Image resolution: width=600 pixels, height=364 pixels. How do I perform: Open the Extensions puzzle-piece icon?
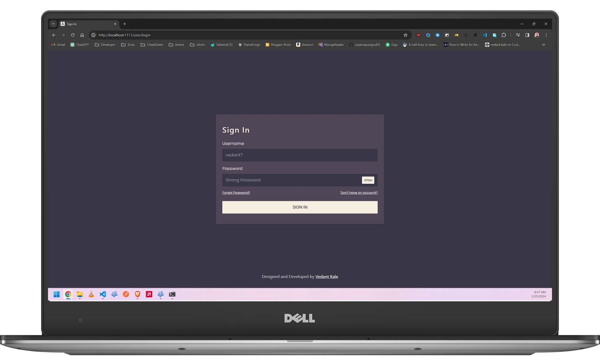504,35
